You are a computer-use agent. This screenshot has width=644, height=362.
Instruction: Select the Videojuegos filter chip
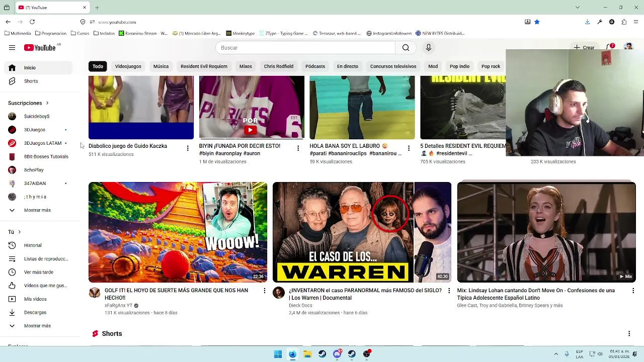(x=128, y=66)
